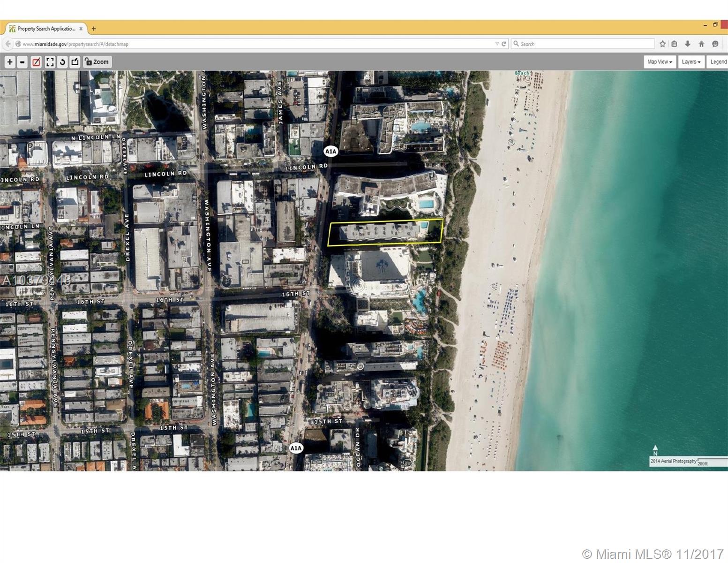The image size is (728, 563).
Task: Expand the Layers dropdown
Action: coord(691,62)
